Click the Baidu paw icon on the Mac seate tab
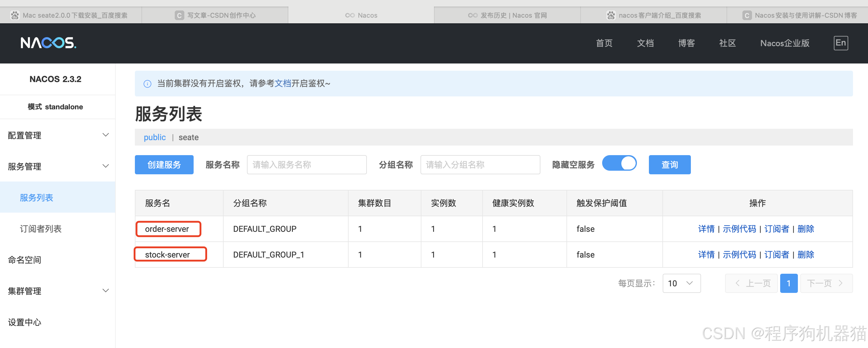The image size is (868, 348). [x=15, y=16]
